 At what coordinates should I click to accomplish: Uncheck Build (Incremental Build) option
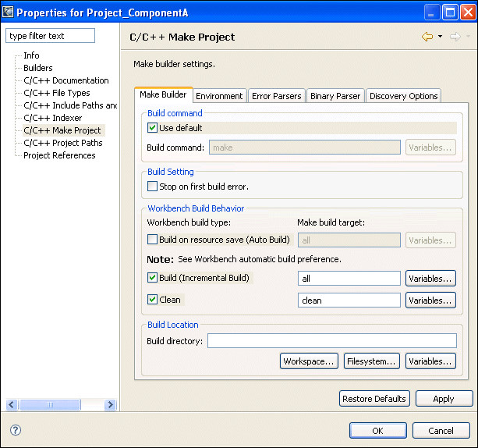[x=153, y=278]
